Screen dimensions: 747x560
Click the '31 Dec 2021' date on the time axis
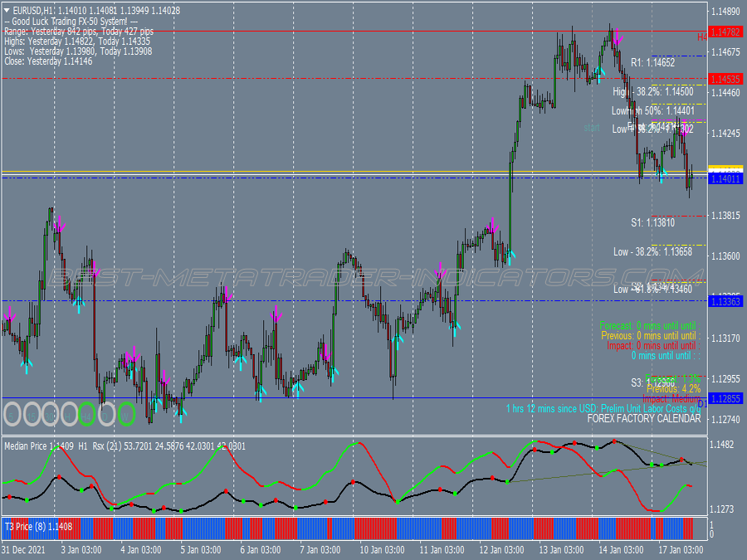tap(23, 549)
